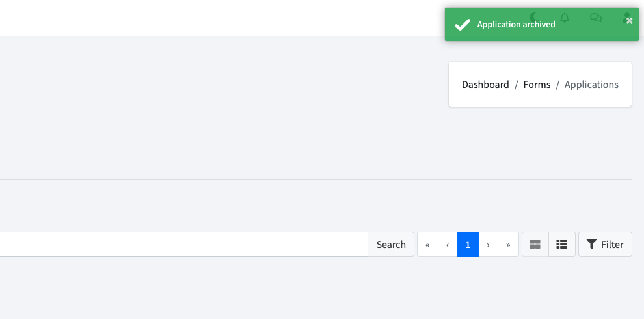
Task: Jump to last page double chevron
Action: [508, 245]
